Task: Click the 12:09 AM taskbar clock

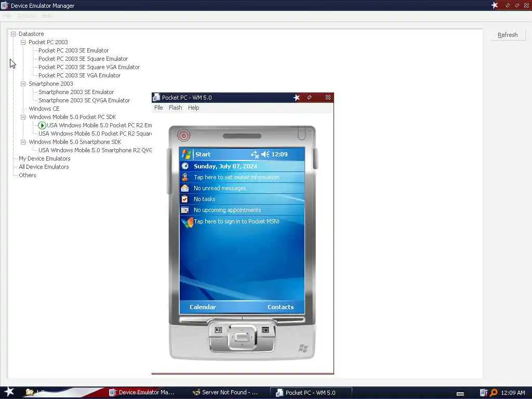Action: tap(513, 393)
